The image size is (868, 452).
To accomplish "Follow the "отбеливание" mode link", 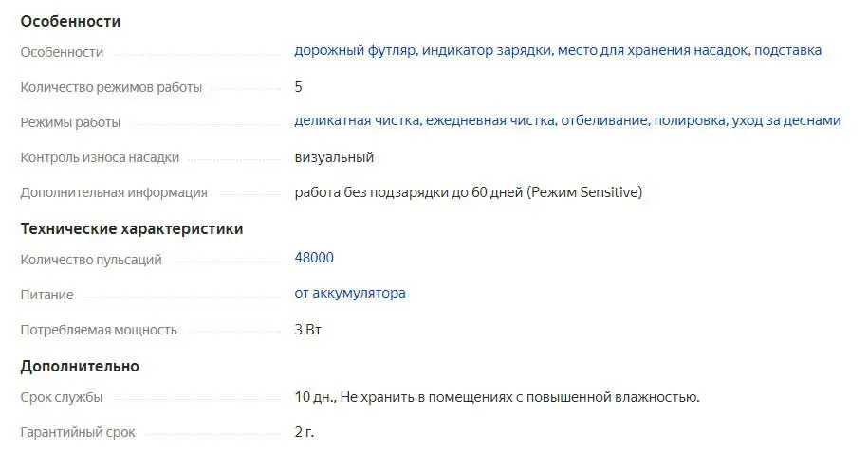I will (604, 120).
